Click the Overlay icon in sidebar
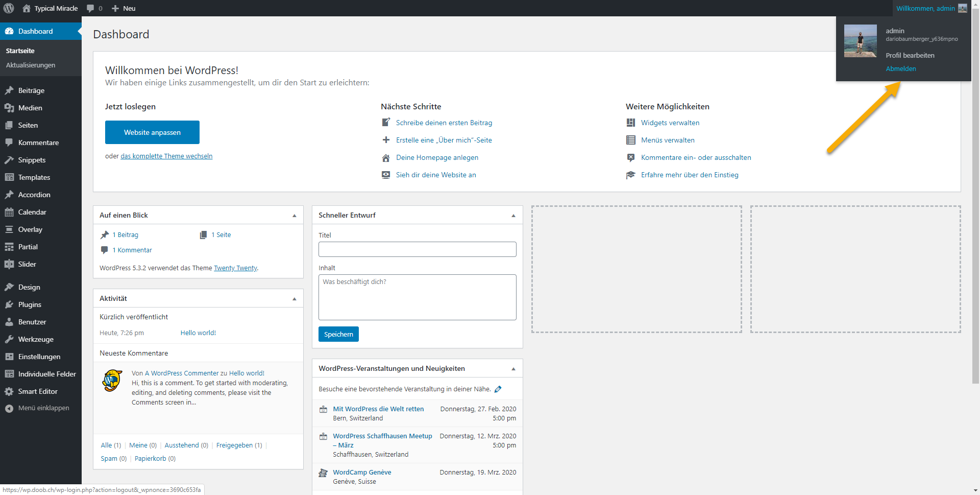The width and height of the screenshot is (980, 495). (9, 229)
